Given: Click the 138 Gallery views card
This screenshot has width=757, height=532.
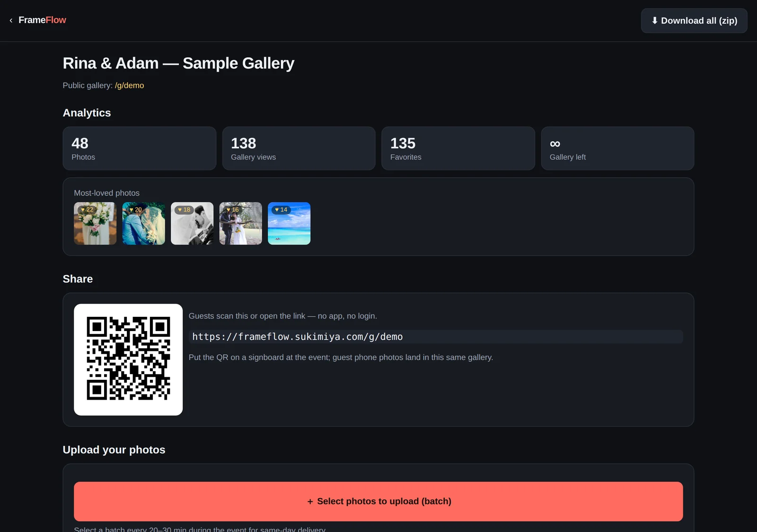Looking at the screenshot, I should (x=299, y=148).
